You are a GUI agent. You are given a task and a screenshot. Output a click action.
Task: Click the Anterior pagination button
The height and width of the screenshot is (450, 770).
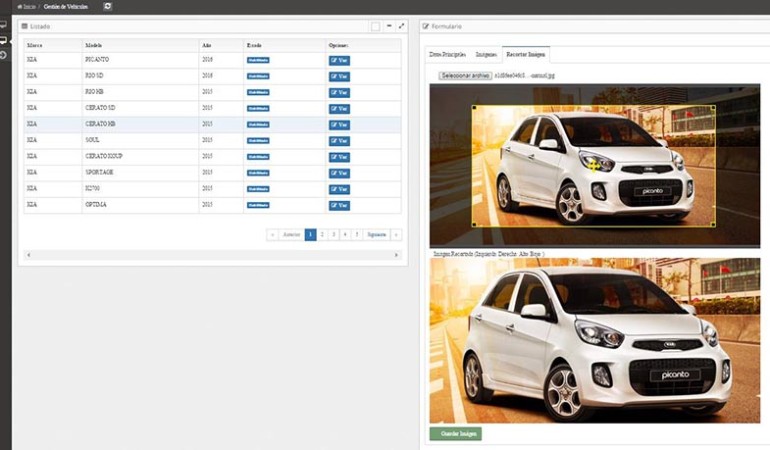tap(291, 235)
